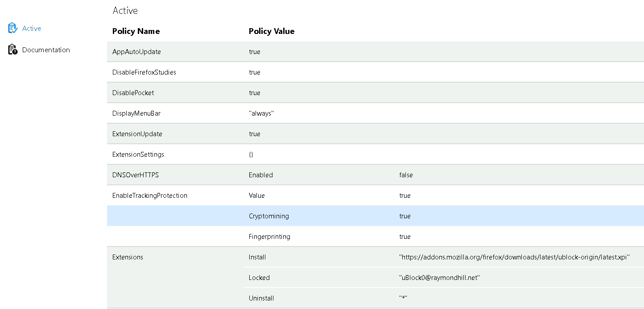Select the AppAutoUpdate policy name

pyautogui.click(x=136, y=52)
